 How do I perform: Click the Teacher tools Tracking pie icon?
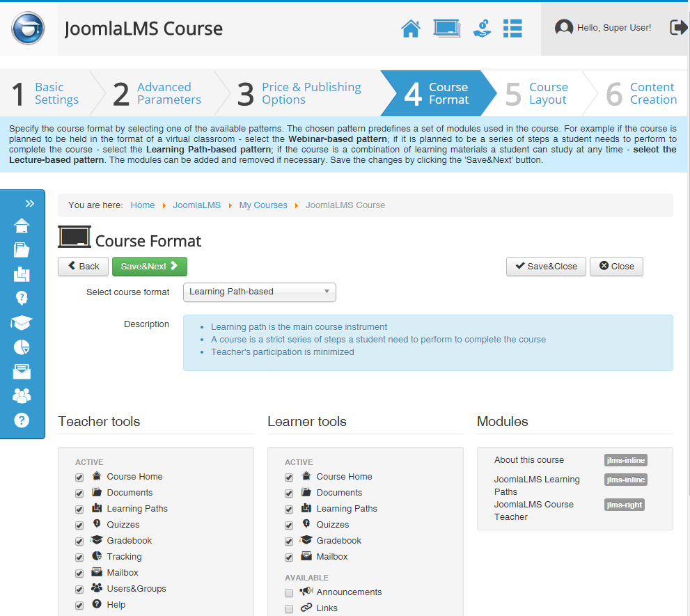click(97, 555)
